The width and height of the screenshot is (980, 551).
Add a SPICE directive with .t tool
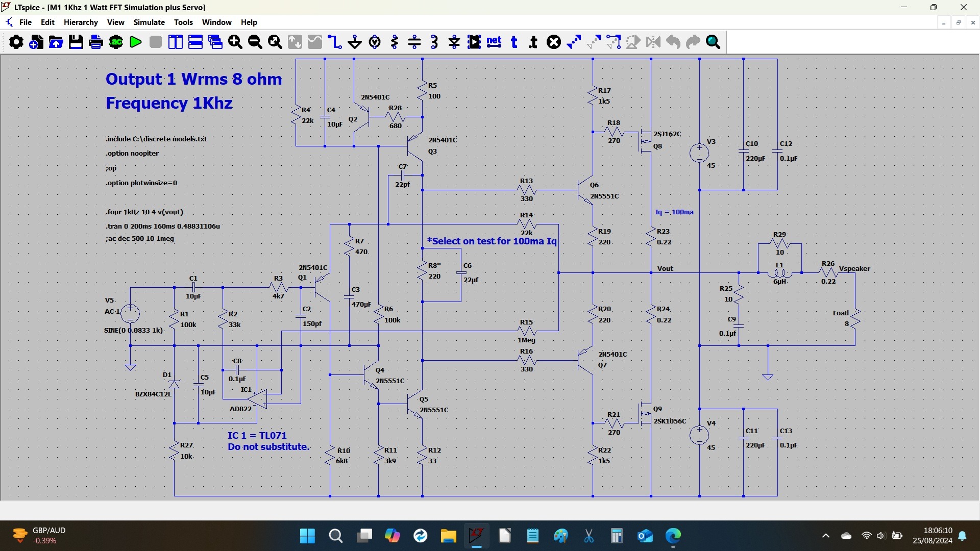pos(533,42)
